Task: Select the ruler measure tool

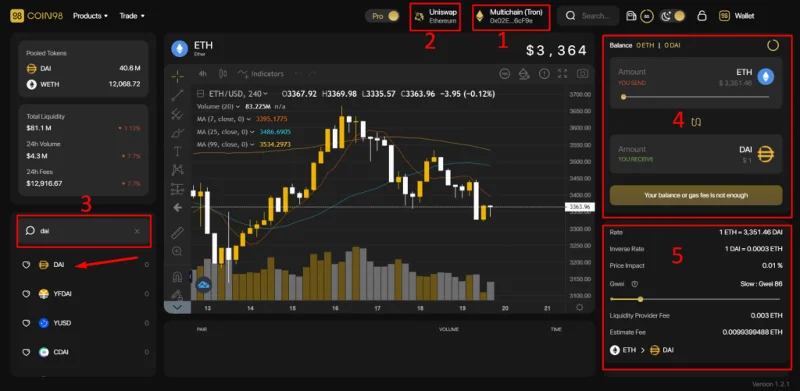Action: point(178,233)
